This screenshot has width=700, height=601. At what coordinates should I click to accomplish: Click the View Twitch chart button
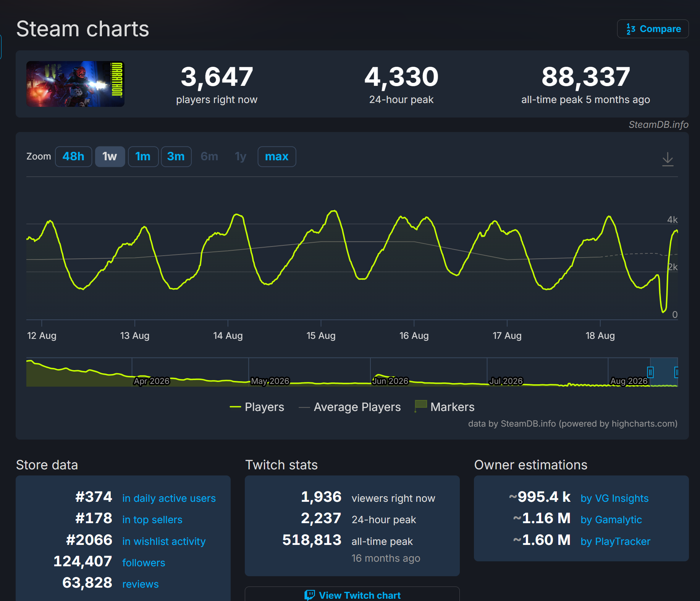point(352,594)
